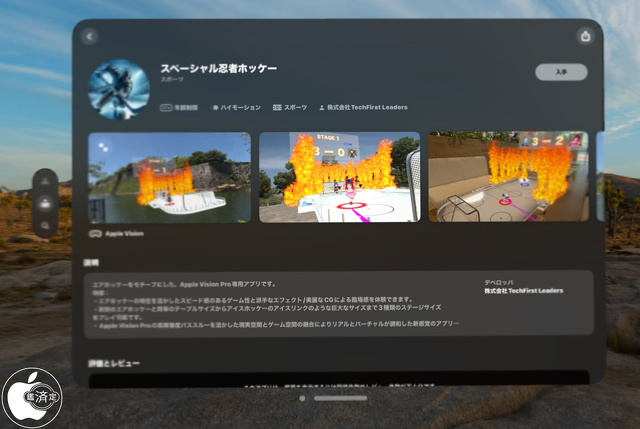Click the 評価とレビュー section heading
This screenshot has height=429, width=640.
coord(114,363)
